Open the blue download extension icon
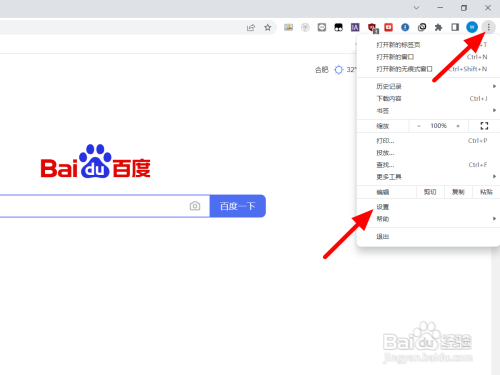 pos(405,27)
